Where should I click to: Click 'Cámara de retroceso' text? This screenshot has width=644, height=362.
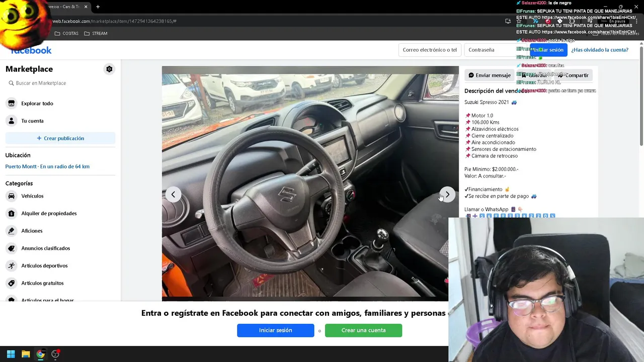point(495,156)
